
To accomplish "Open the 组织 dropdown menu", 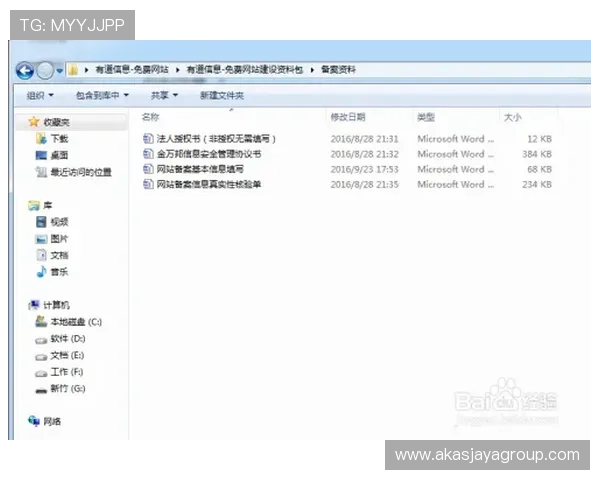I will [40, 95].
